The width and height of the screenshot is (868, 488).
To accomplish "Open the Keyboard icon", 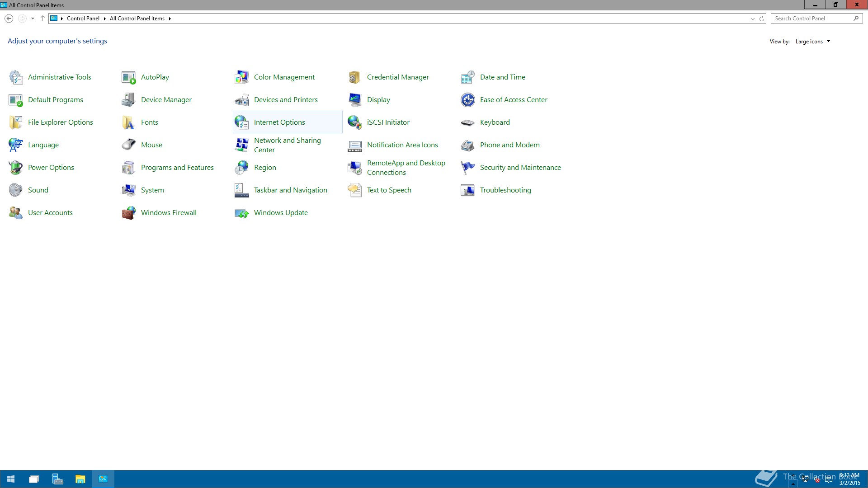I will [468, 122].
